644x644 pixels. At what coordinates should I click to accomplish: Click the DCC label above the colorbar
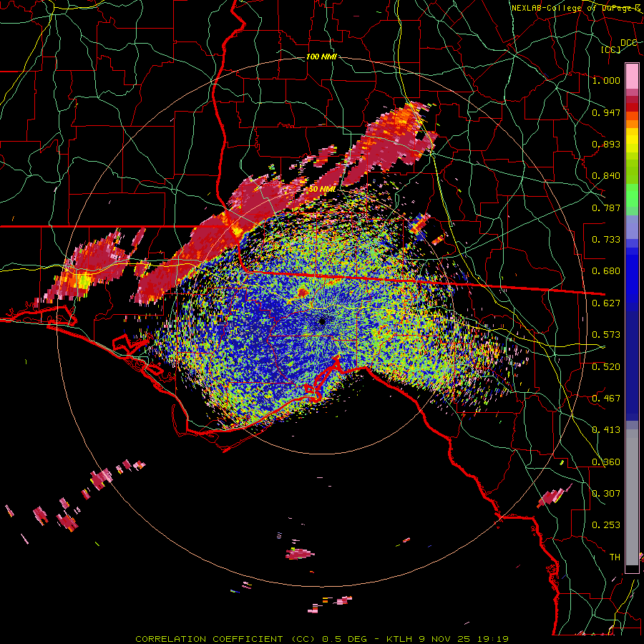628,43
